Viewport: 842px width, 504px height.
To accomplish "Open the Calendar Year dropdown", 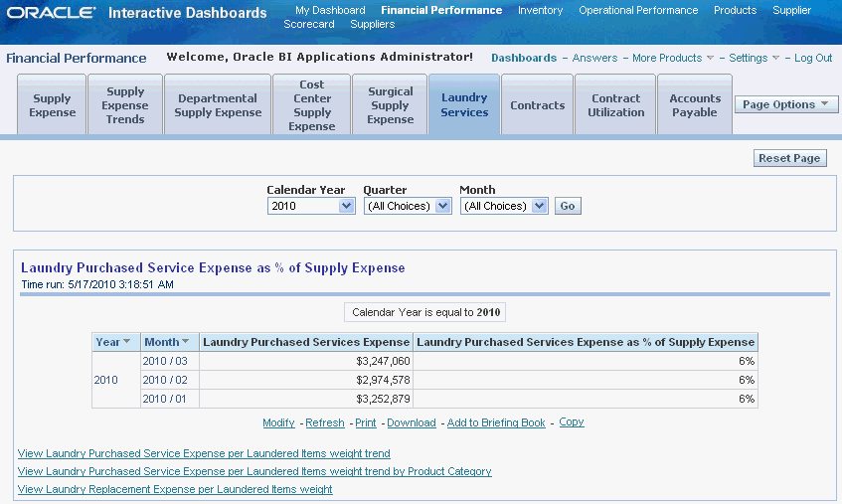I will 311,206.
